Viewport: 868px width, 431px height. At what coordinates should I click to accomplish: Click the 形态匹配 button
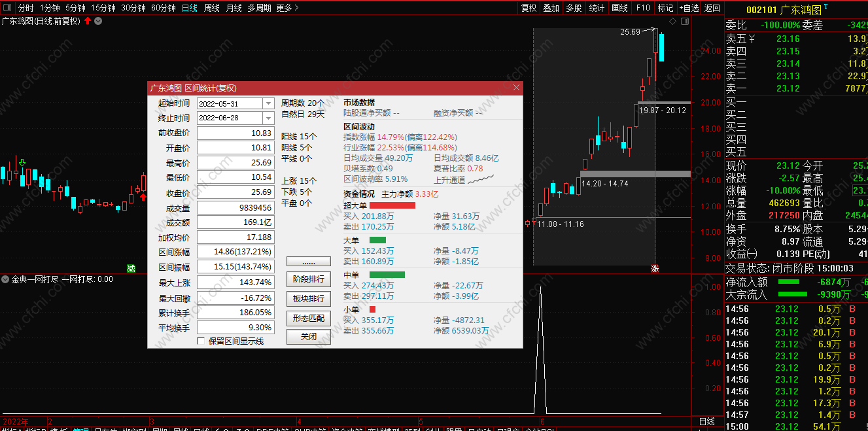(x=308, y=318)
